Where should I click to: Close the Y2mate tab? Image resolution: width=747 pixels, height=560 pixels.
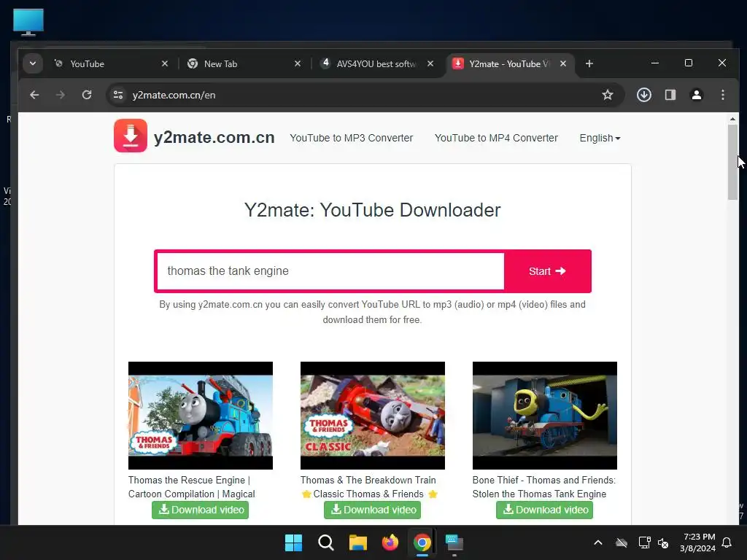[x=563, y=63]
